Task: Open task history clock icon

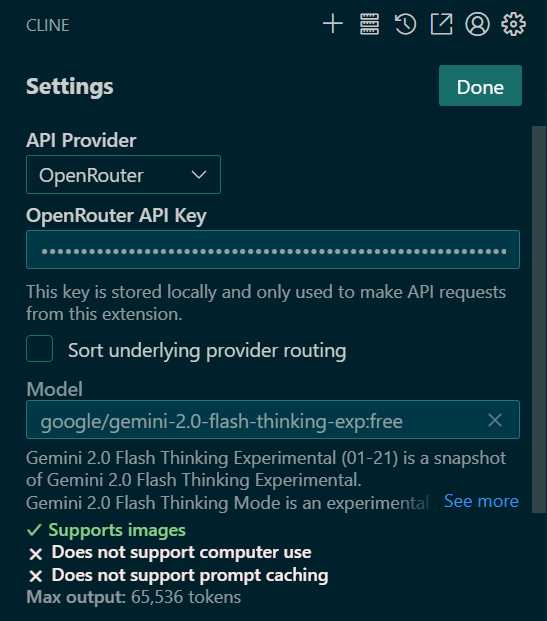Action: pos(405,24)
